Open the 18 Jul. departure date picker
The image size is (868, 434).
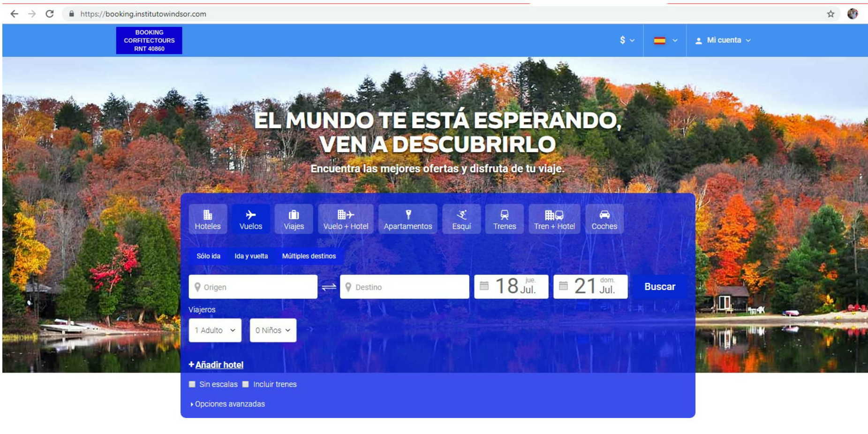[x=511, y=287]
